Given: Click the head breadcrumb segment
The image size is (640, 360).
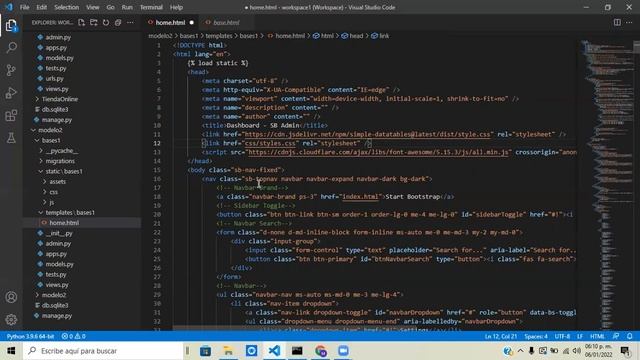Looking at the screenshot, I should pos(353,36).
